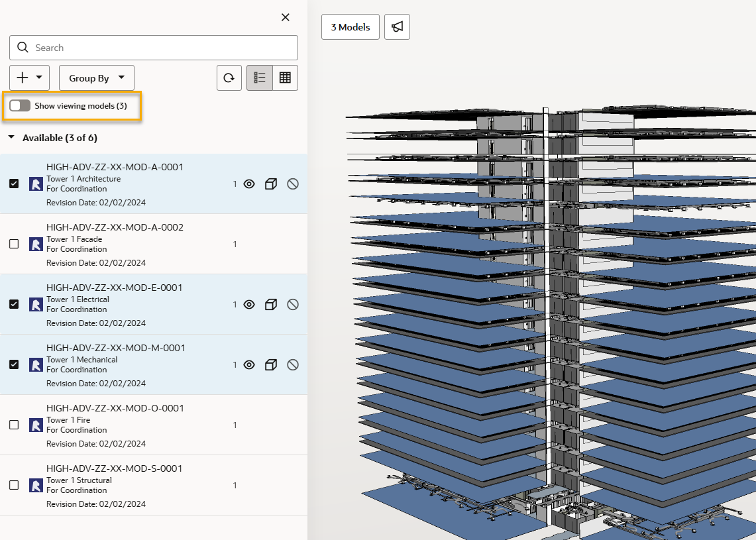Viewport: 756px width, 540px height.
Task: Collapse the Available (3 of 6) section
Action: [12, 138]
